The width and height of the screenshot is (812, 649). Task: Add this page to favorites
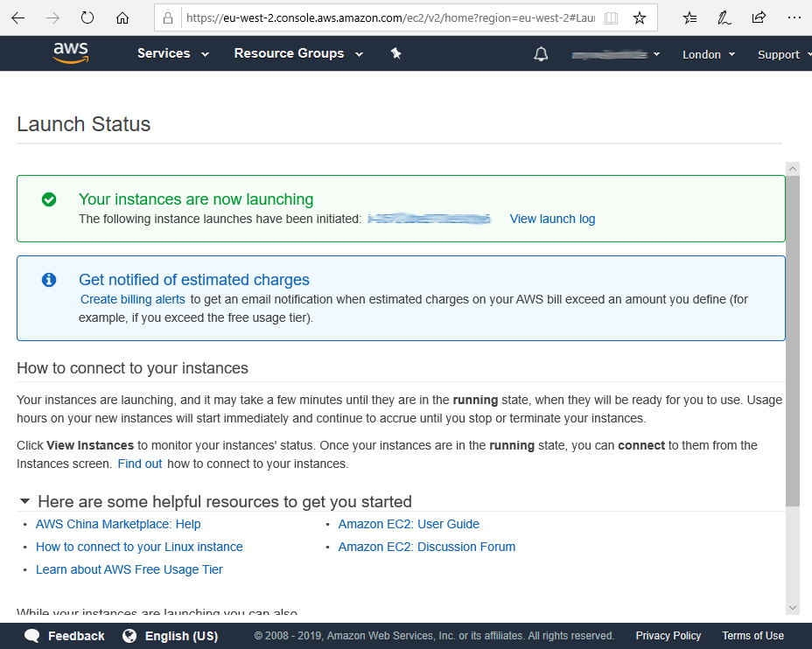pos(640,18)
